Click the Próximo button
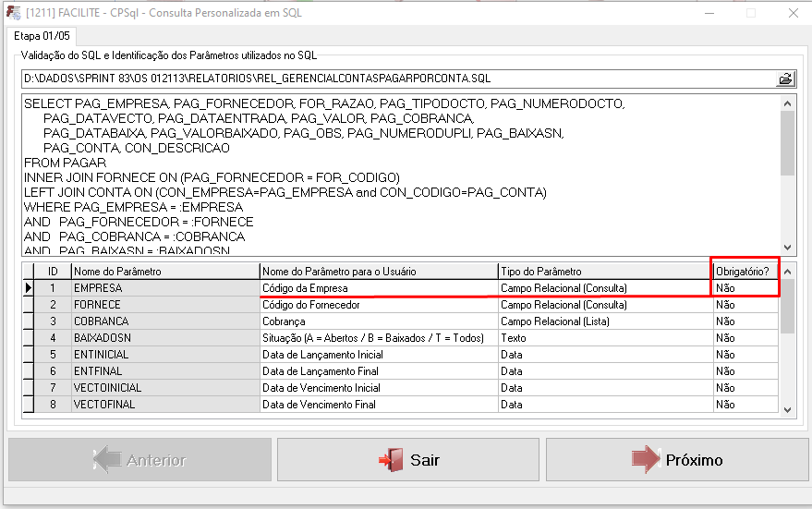The image size is (812, 509). [x=677, y=460]
